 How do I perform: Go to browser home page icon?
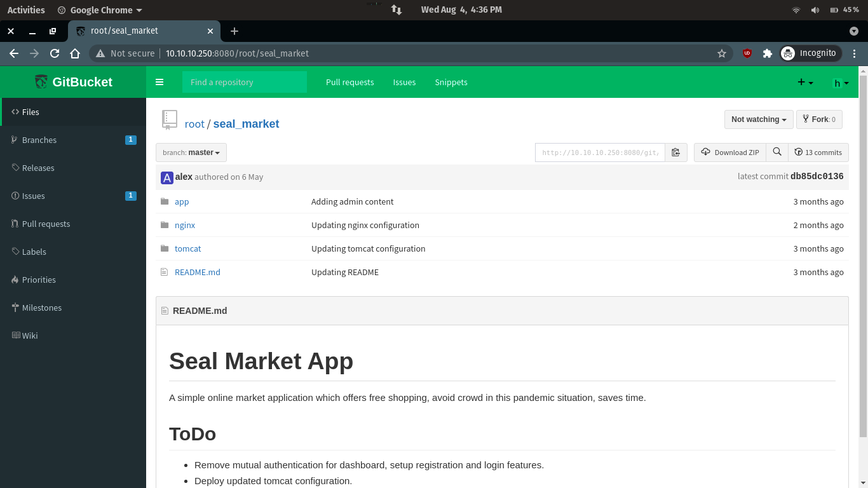click(x=75, y=53)
